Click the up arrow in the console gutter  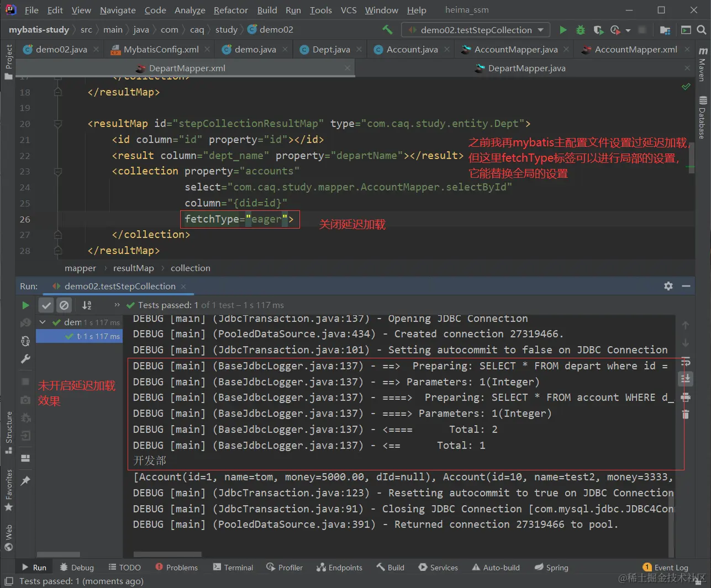click(686, 325)
